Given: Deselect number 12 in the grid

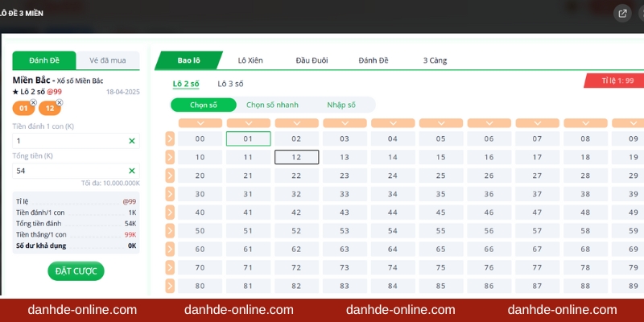Looking at the screenshot, I should (296, 157).
